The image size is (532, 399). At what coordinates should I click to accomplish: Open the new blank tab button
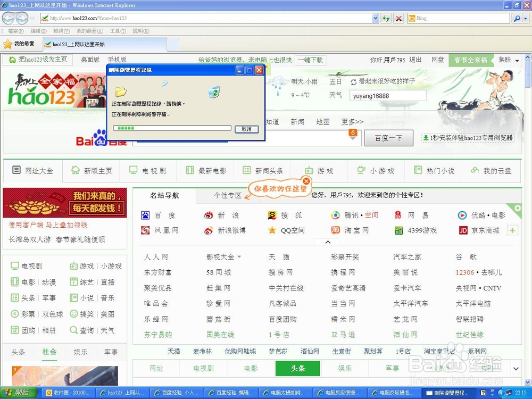point(173,44)
